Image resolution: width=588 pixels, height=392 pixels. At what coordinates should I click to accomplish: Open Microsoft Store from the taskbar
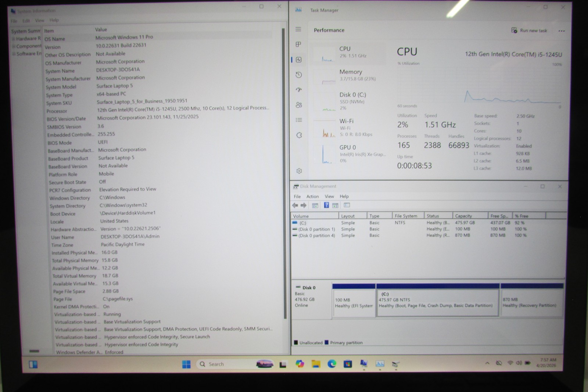(348, 364)
